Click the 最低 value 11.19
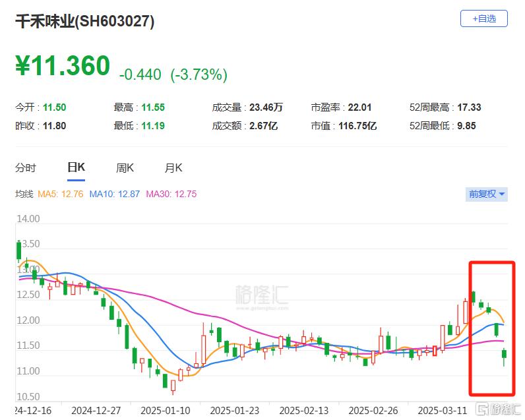 click(x=153, y=126)
